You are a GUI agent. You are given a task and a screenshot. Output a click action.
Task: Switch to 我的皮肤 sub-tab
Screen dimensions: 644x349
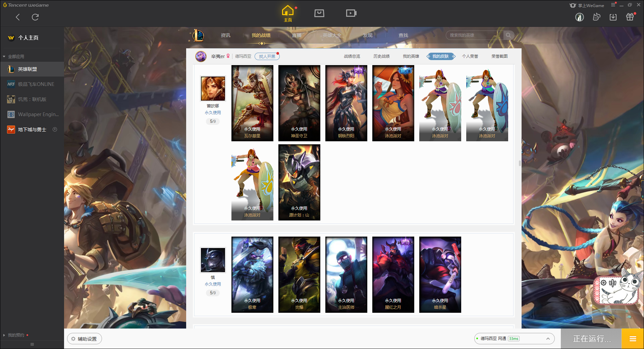(441, 56)
